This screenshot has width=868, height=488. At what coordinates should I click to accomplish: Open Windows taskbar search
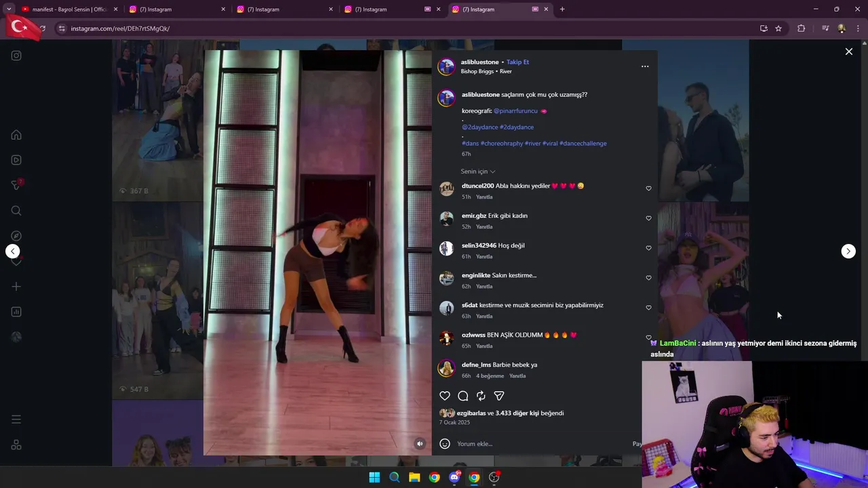[x=394, y=478]
